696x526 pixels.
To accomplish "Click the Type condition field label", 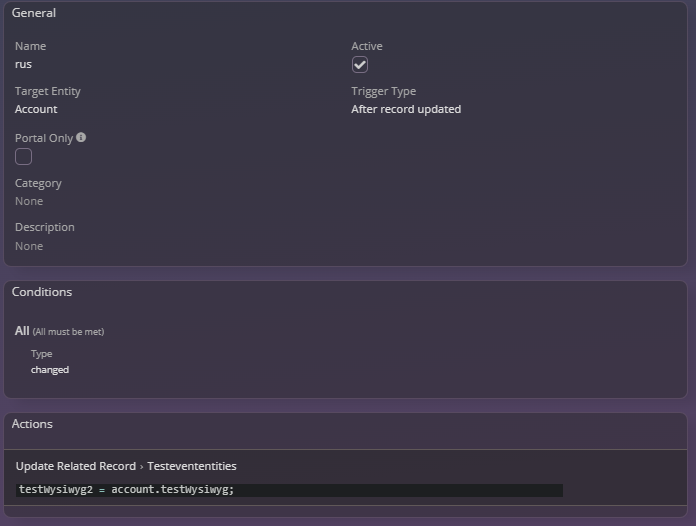I will coord(41,354).
